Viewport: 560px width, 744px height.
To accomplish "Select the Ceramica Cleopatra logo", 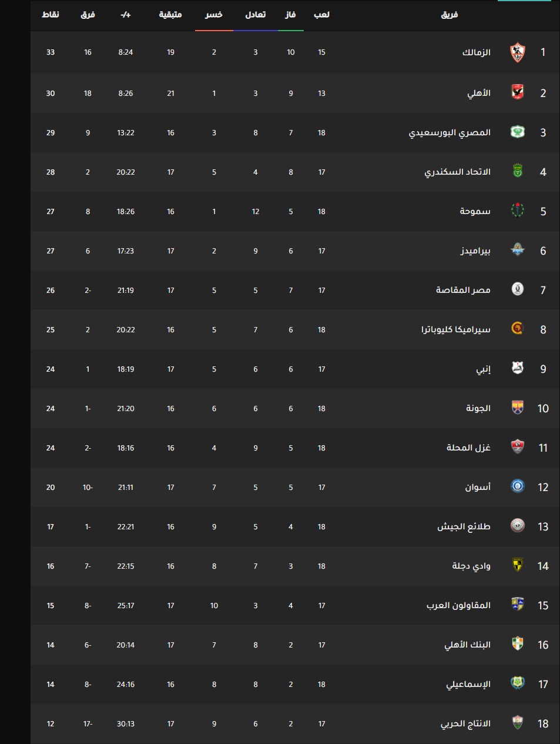I will (517, 329).
